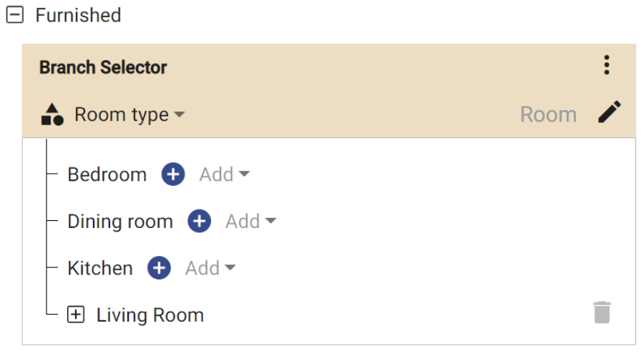This screenshot has height=356, width=644.
Task: Click the plus icon next to Bedroom
Action: pyautogui.click(x=173, y=174)
